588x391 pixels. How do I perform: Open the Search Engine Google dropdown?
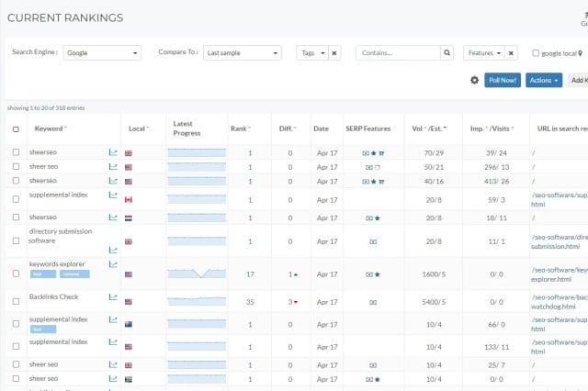[103, 53]
